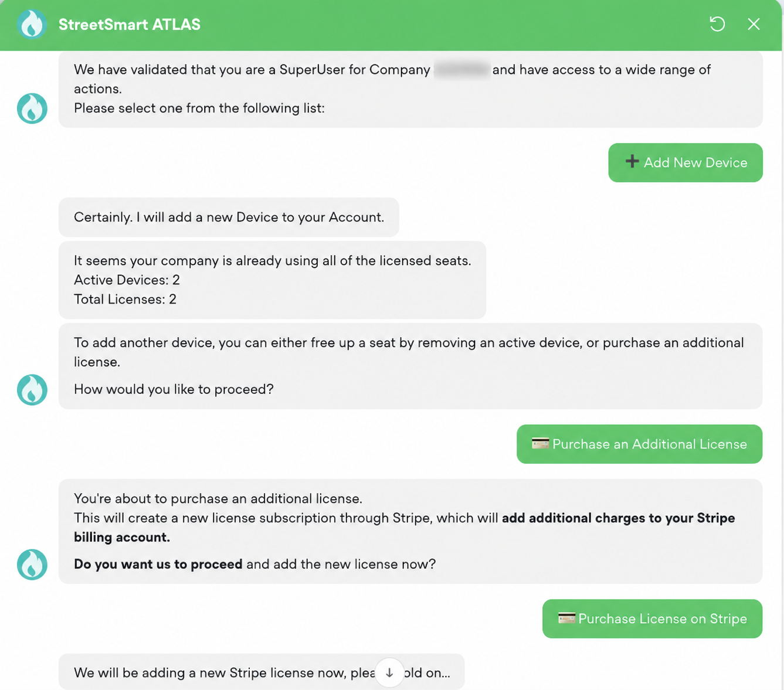The image size is (784, 690).
Task: Click bot avatar beside 'Do you want us to proceed'
Action: coord(32,565)
